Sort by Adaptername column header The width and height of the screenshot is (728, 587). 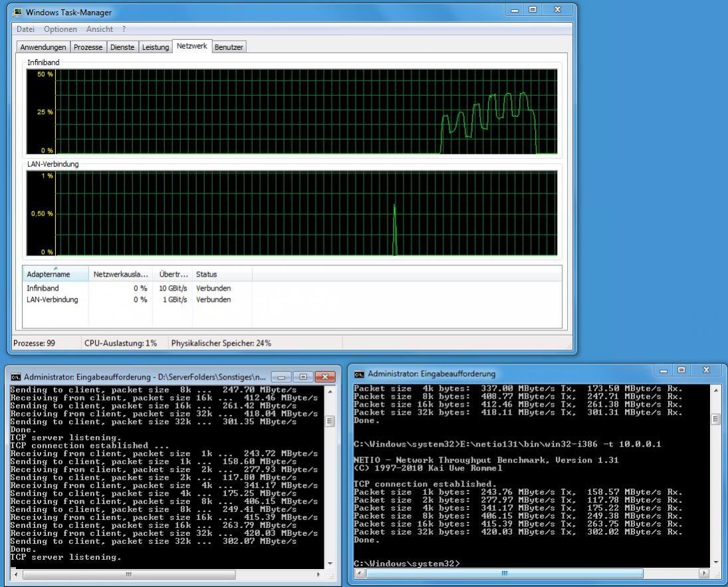coord(56,274)
